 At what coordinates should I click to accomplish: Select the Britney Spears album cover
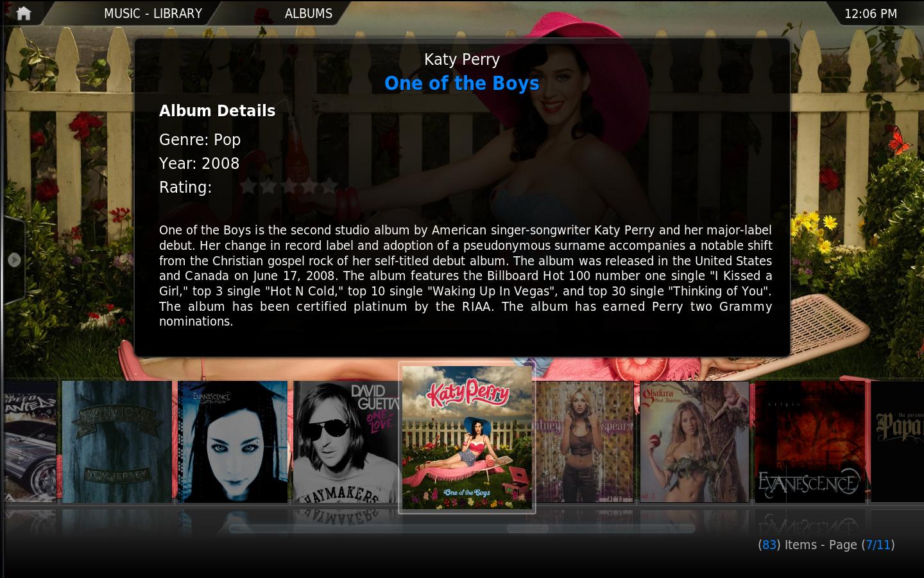(585, 442)
